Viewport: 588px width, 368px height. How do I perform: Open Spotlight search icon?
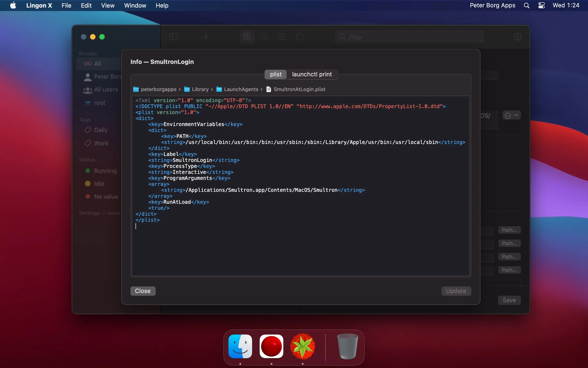click(526, 5)
